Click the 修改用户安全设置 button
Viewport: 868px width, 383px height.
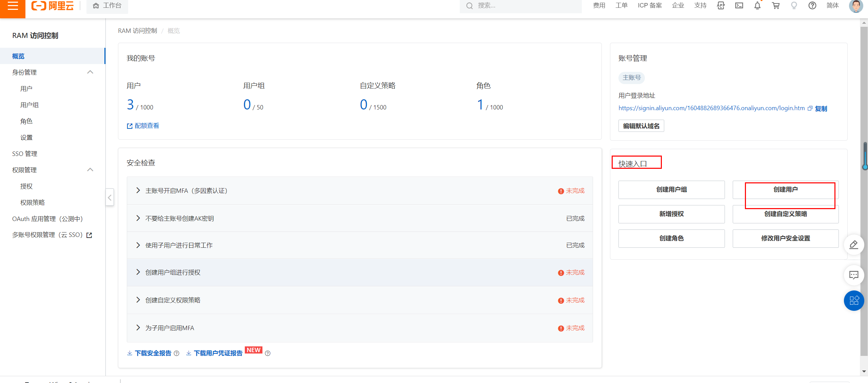pyautogui.click(x=785, y=239)
